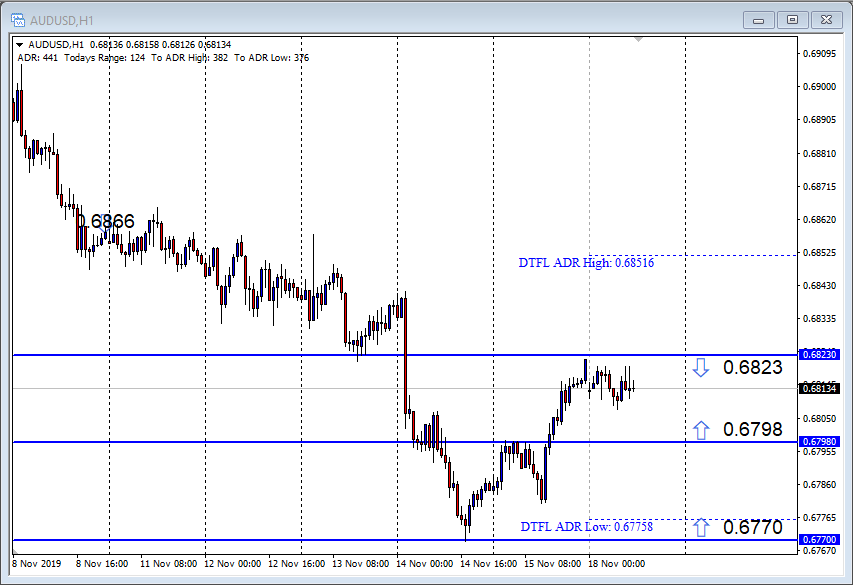Viewport: 853px width, 585px height.
Task: Click the up arrow next to 0.6770
Action: pyautogui.click(x=701, y=527)
